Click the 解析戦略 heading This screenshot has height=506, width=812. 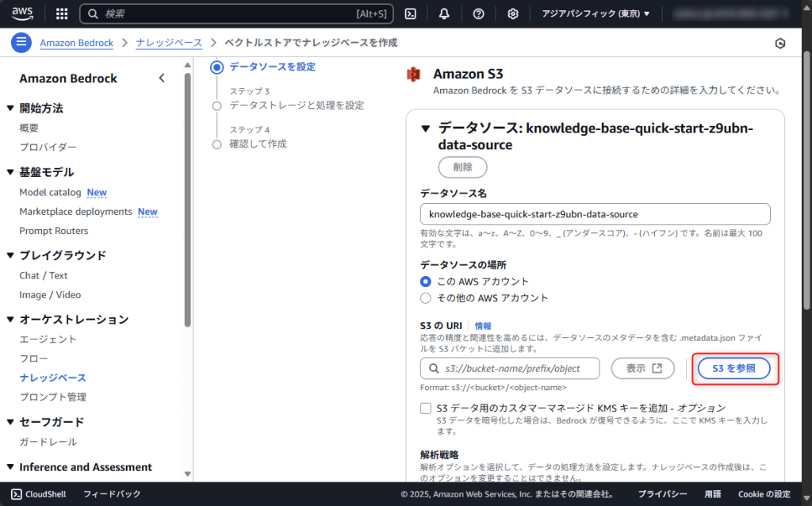[439, 454]
